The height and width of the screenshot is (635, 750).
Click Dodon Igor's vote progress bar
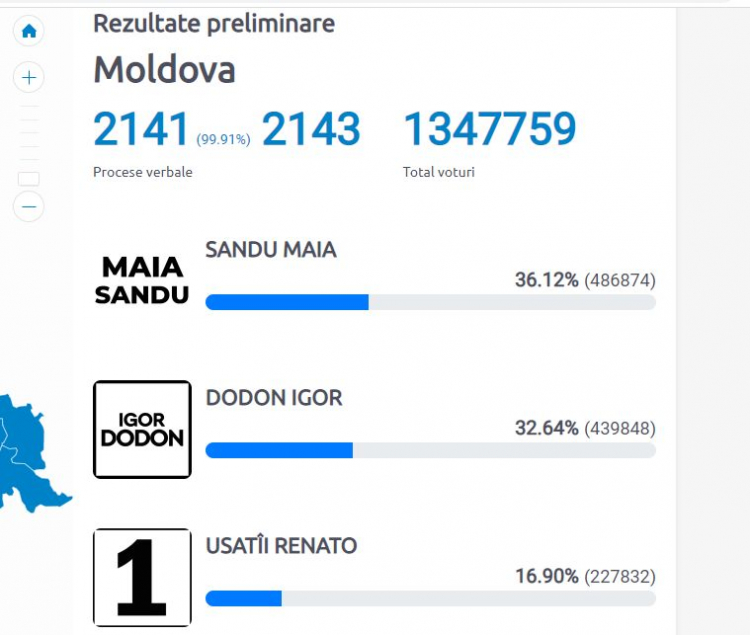tap(430, 450)
